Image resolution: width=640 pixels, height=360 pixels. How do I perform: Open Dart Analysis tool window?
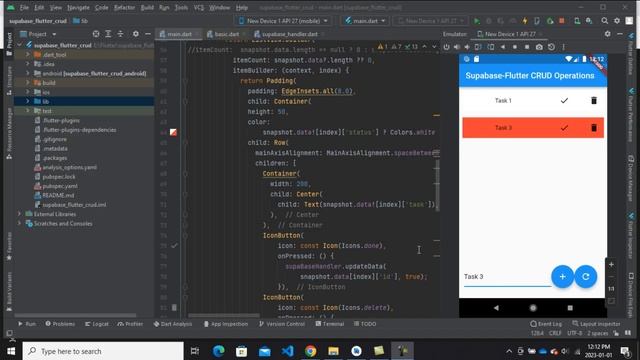173,324
